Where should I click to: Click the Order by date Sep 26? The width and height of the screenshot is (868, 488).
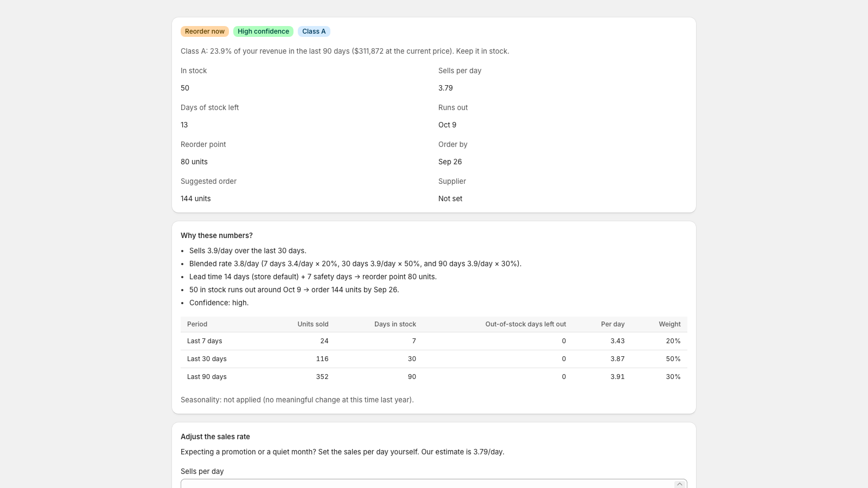pos(450,162)
